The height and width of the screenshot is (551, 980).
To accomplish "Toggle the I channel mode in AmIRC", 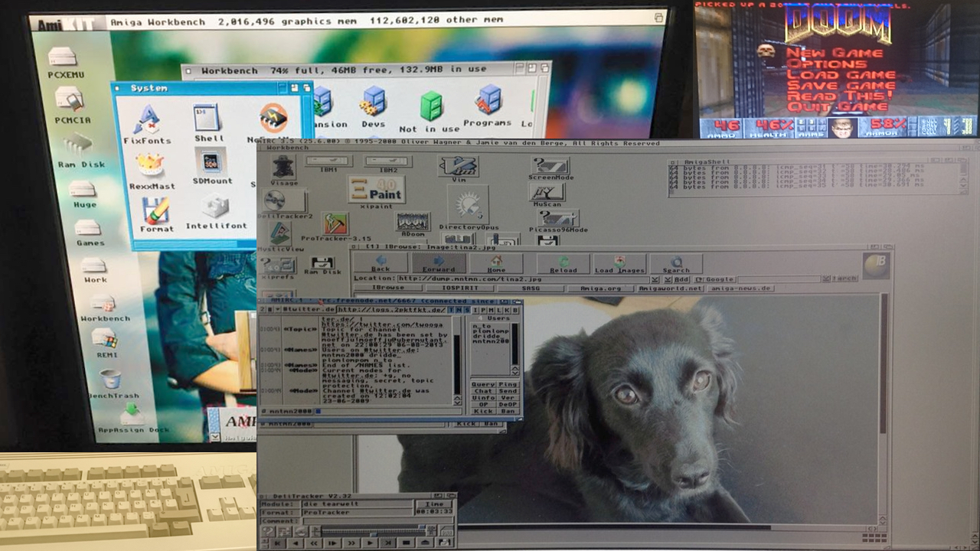I will (x=475, y=310).
